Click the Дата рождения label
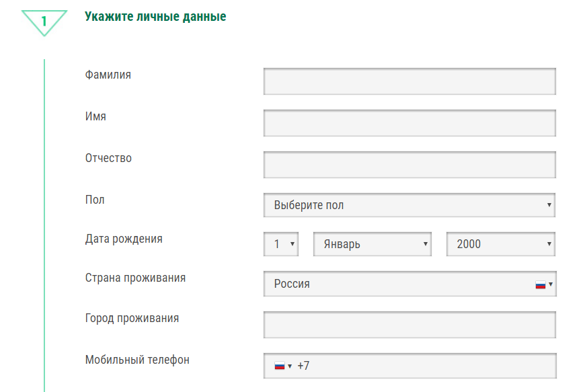Screen dimensions: 587x392 coord(124,239)
